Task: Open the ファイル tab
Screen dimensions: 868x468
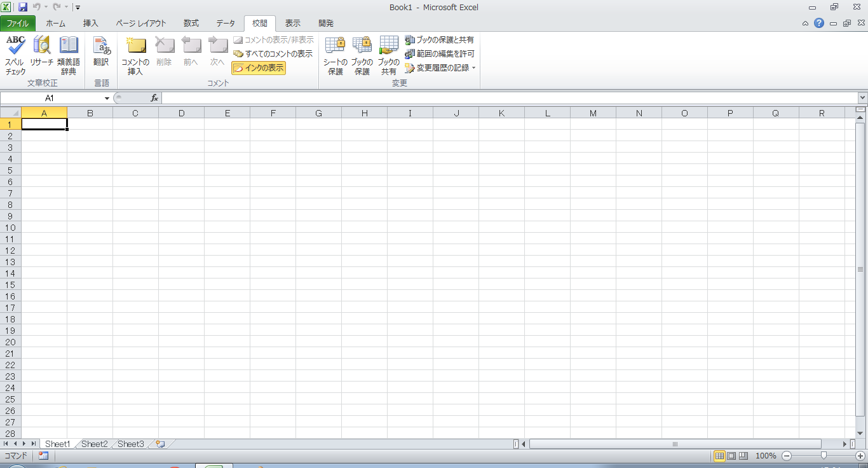Action: 18,24
